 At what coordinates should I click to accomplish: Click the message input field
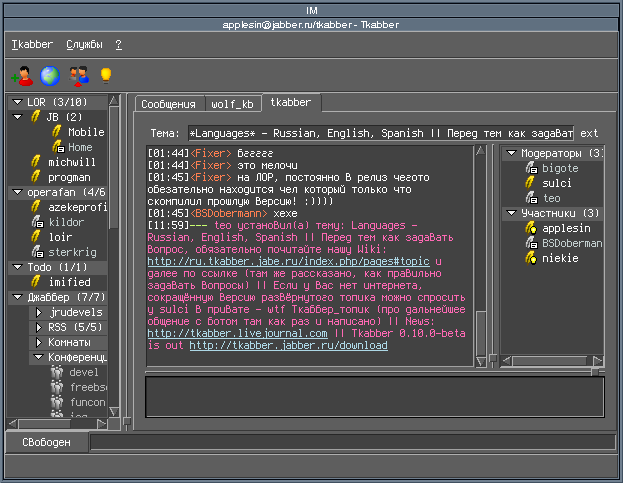coord(374,394)
